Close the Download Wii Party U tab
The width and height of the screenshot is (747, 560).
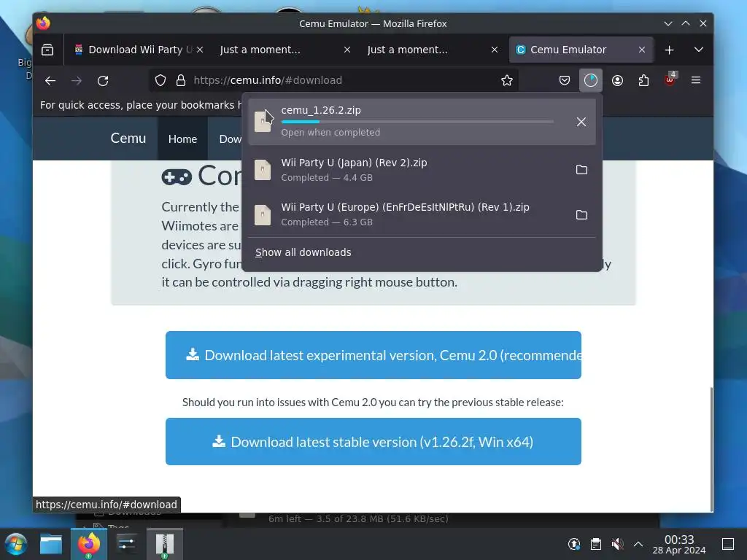pyautogui.click(x=200, y=50)
